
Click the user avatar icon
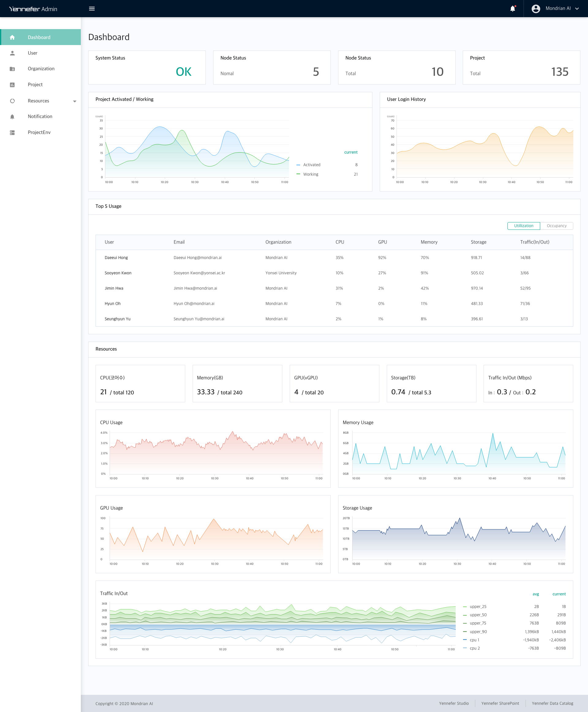(x=536, y=9)
